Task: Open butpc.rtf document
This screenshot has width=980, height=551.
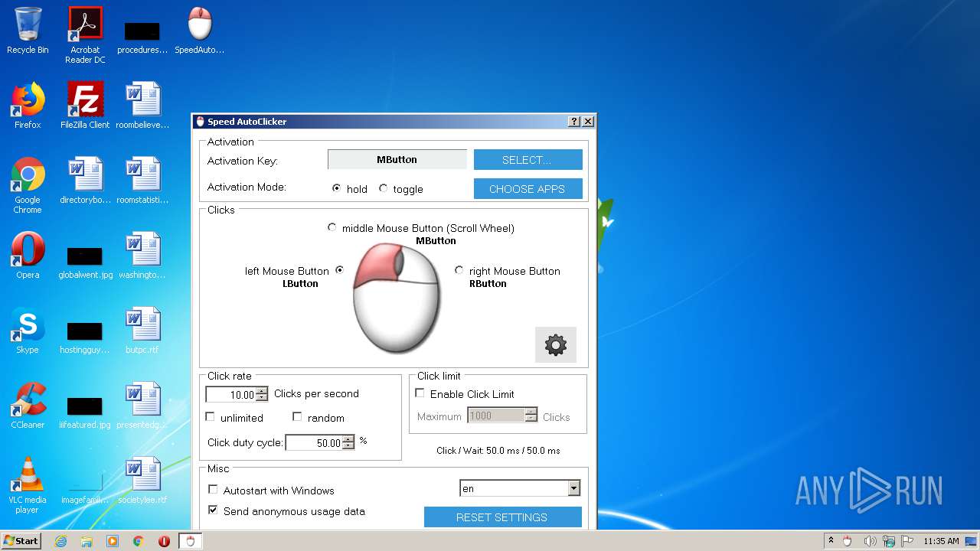Action: pyautogui.click(x=142, y=331)
